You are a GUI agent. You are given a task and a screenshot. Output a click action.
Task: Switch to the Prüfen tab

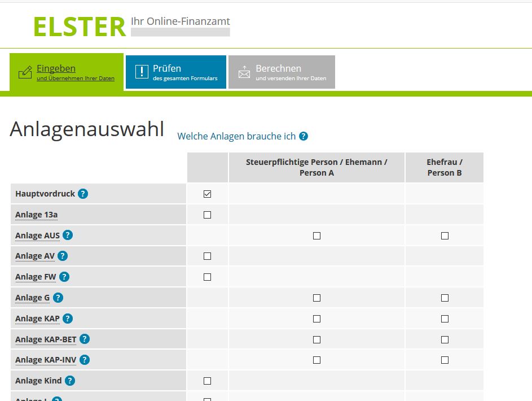(x=175, y=72)
